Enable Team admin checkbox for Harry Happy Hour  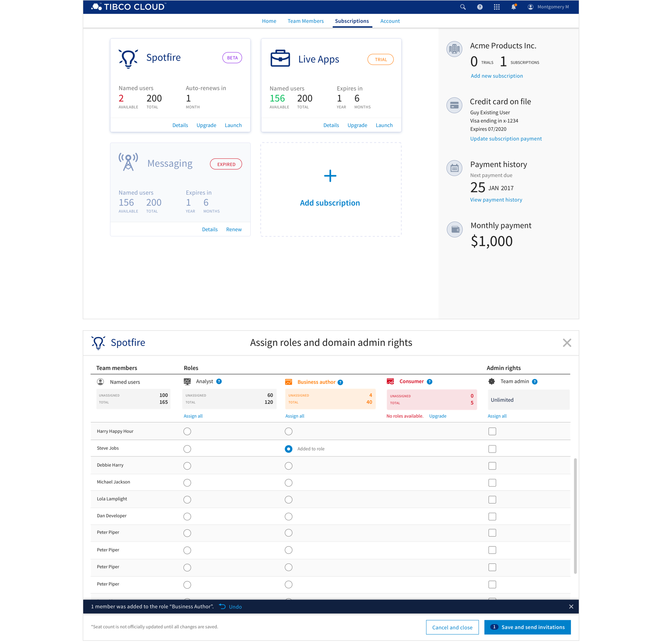[x=492, y=431]
